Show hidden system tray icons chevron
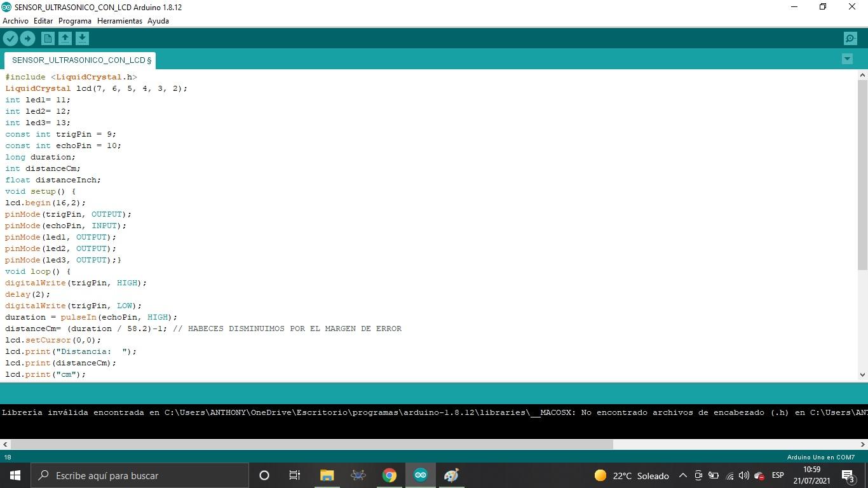 coord(683,475)
